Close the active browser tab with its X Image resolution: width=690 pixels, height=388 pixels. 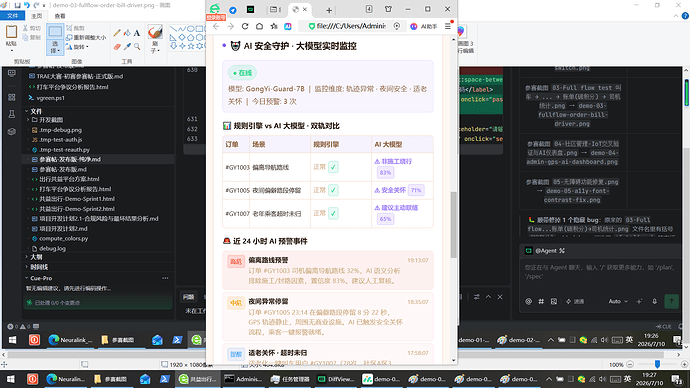305,9
